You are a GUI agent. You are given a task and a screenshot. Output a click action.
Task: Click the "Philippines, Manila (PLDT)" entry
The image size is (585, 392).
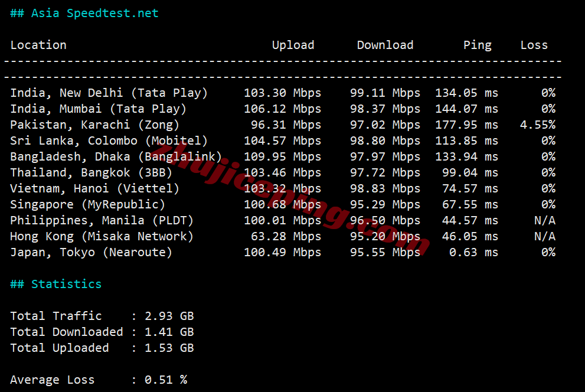tap(101, 220)
